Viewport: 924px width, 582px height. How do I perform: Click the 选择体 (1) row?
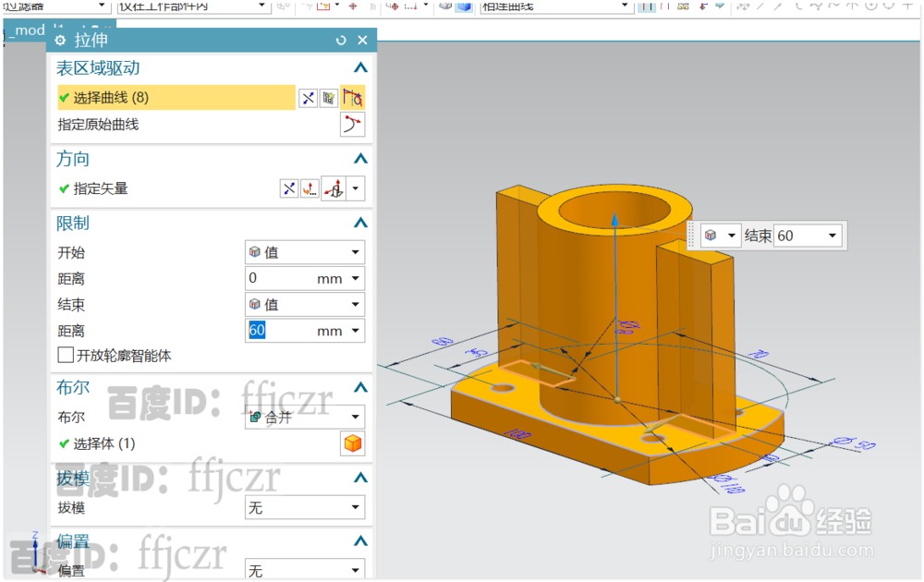104,443
